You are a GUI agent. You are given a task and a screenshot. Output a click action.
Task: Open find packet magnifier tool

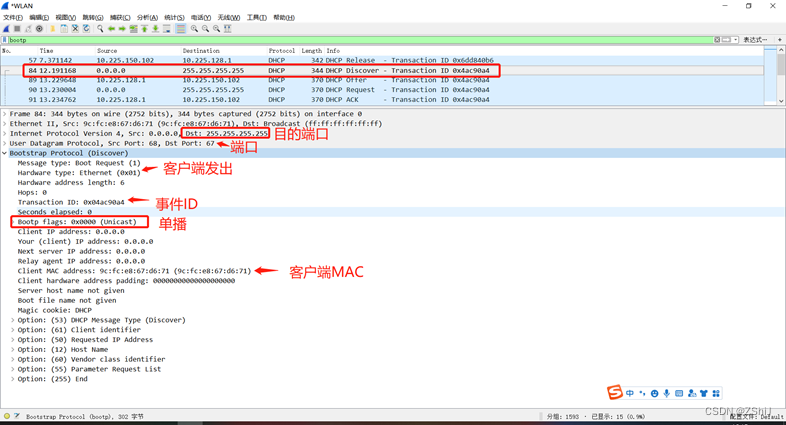click(100, 29)
